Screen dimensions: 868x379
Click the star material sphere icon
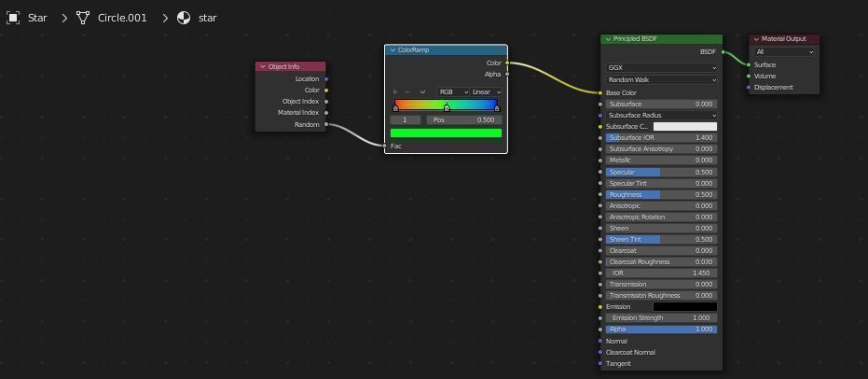click(184, 18)
